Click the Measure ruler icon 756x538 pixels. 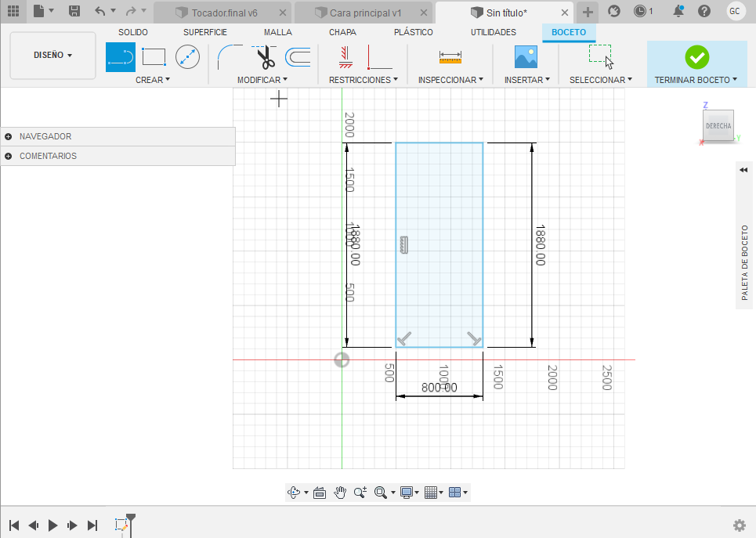[x=450, y=56]
